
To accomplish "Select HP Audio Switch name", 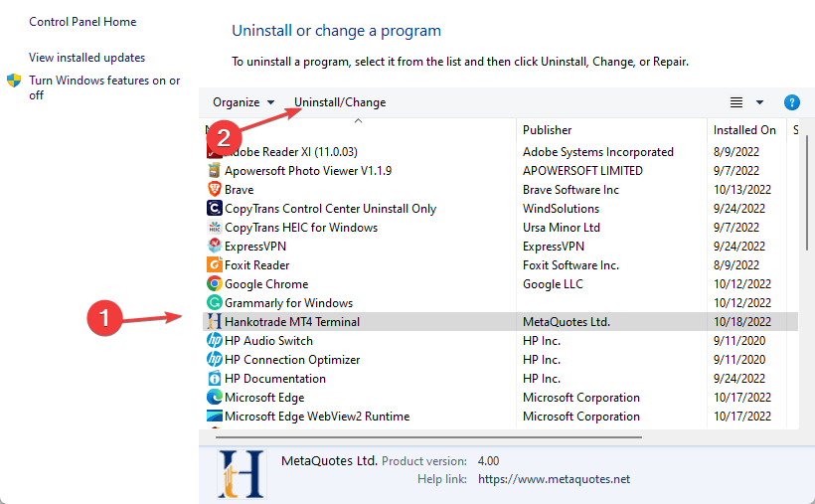I will point(268,341).
